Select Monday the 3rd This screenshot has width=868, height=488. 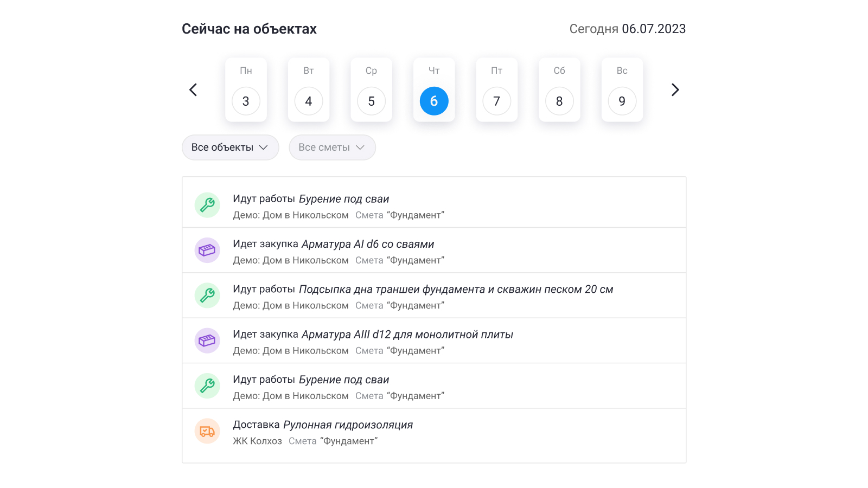click(x=246, y=90)
